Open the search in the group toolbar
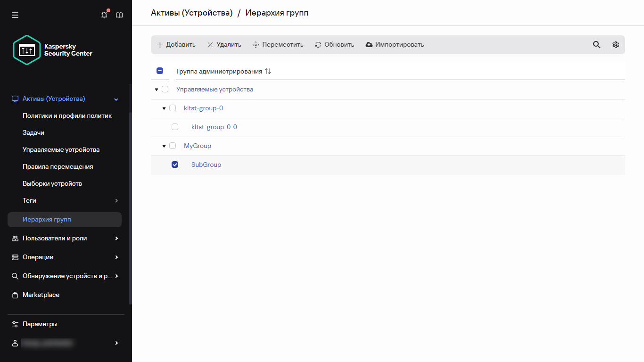 596,44
